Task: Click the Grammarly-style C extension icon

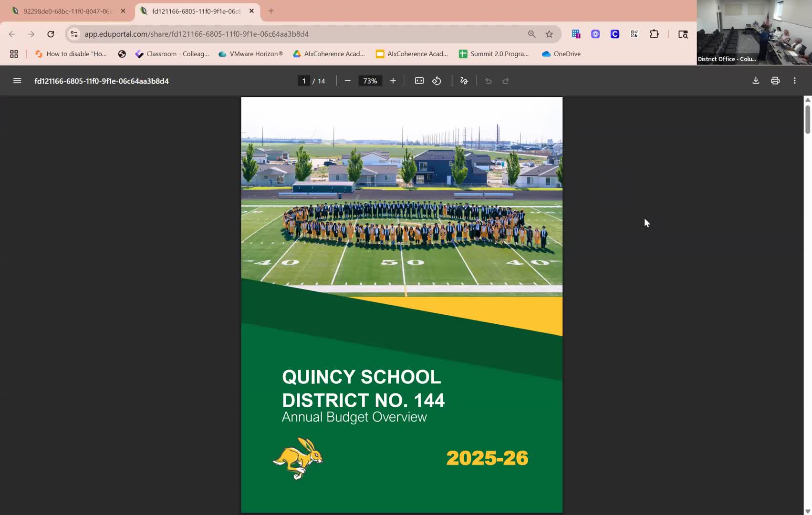Action: (614, 34)
